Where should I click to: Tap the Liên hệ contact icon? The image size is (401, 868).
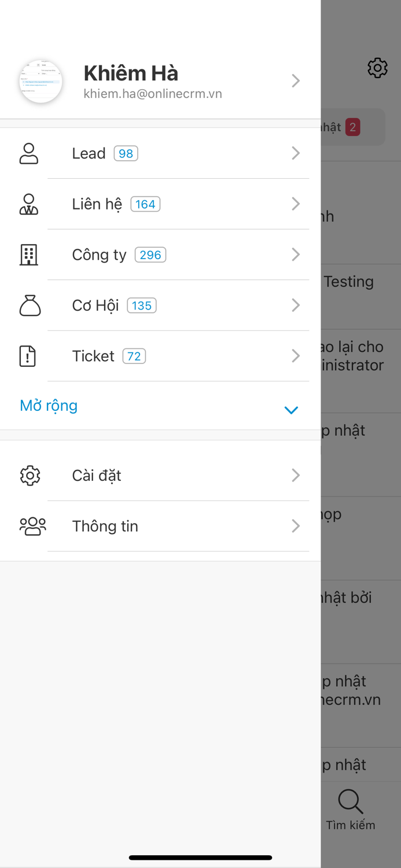pos(30,204)
